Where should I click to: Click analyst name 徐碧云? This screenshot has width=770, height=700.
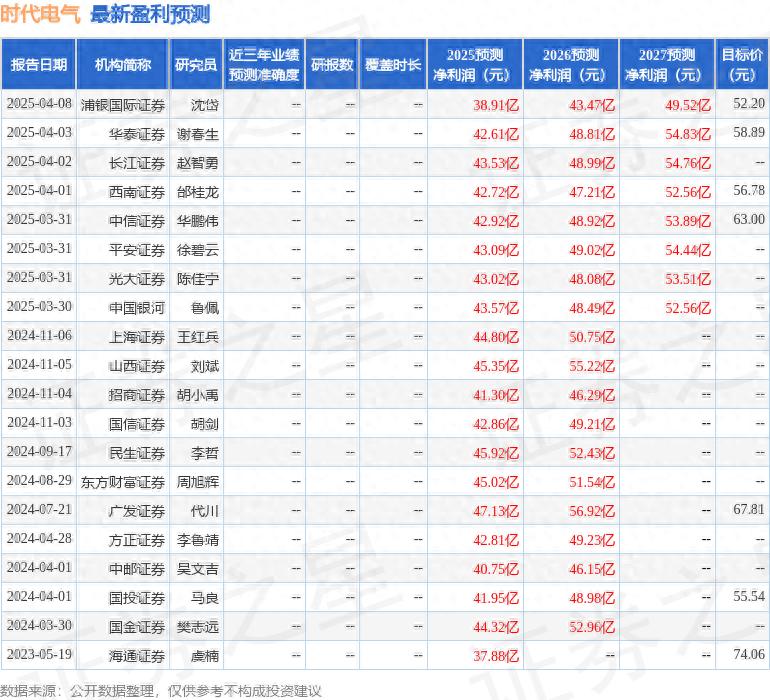pyautogui.click(x=198, y=250)
